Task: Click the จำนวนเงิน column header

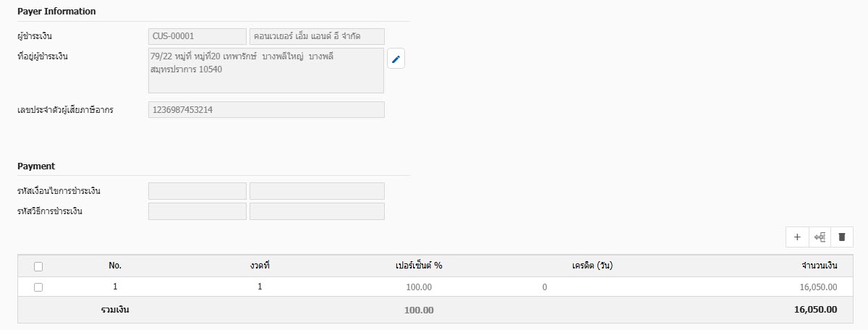Action: click(820, 266)
